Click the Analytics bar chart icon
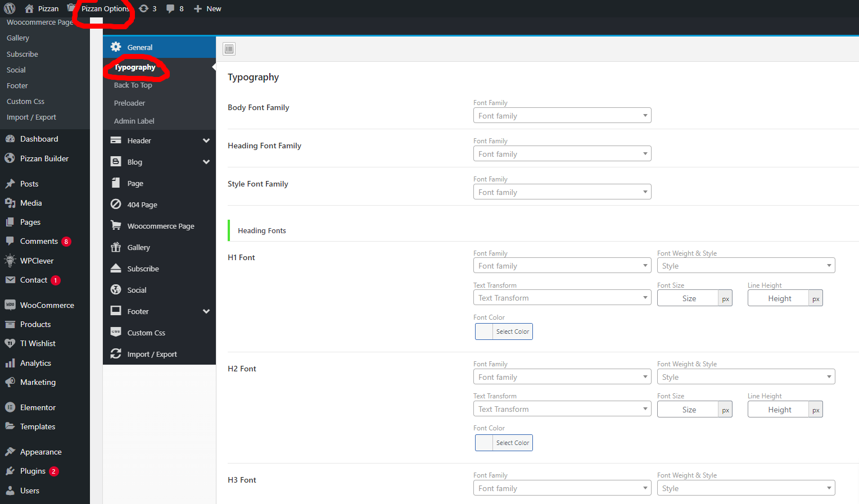Screen dimensions: 859x504 coord(10,363)
